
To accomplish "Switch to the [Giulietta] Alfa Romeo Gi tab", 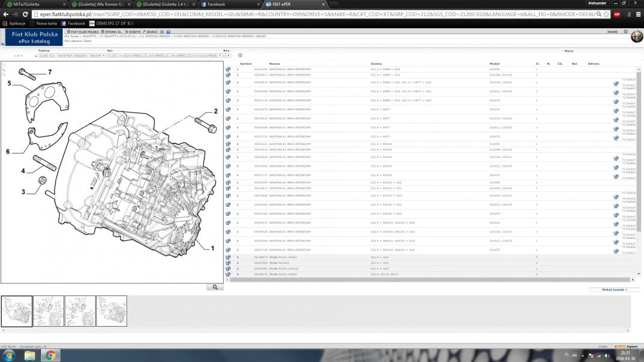I will pyautogui.click(x=100, y=4).
